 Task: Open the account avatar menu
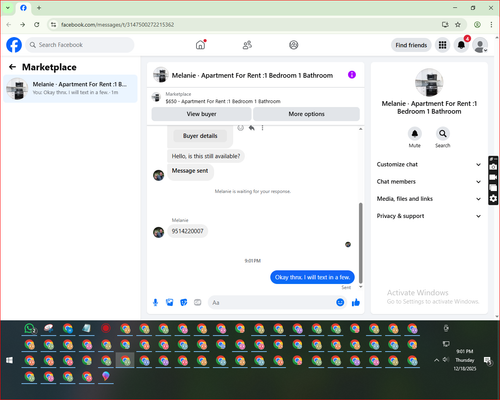click(480, 45)
